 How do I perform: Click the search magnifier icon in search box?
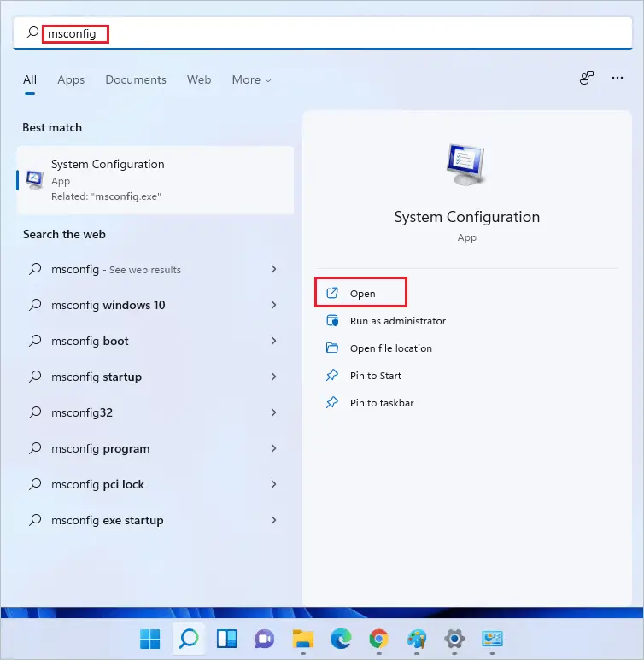click(32, 32)
